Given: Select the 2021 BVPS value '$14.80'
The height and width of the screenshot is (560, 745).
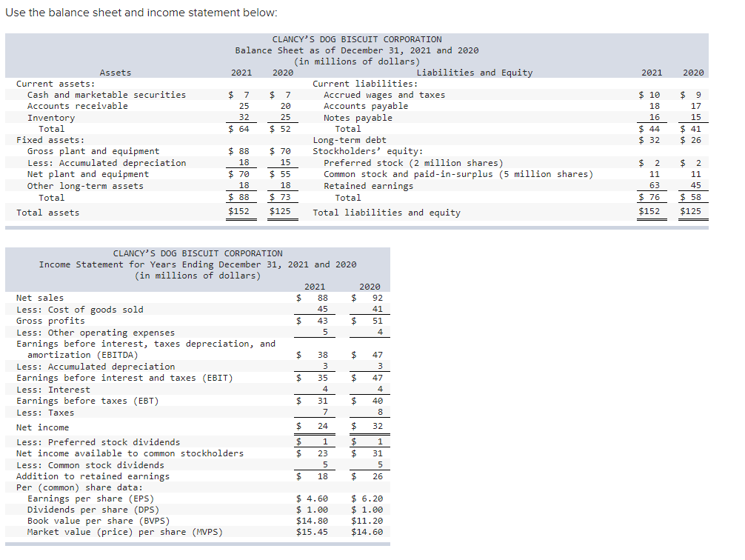Looking at the screenshot, I should coord(313,521).
